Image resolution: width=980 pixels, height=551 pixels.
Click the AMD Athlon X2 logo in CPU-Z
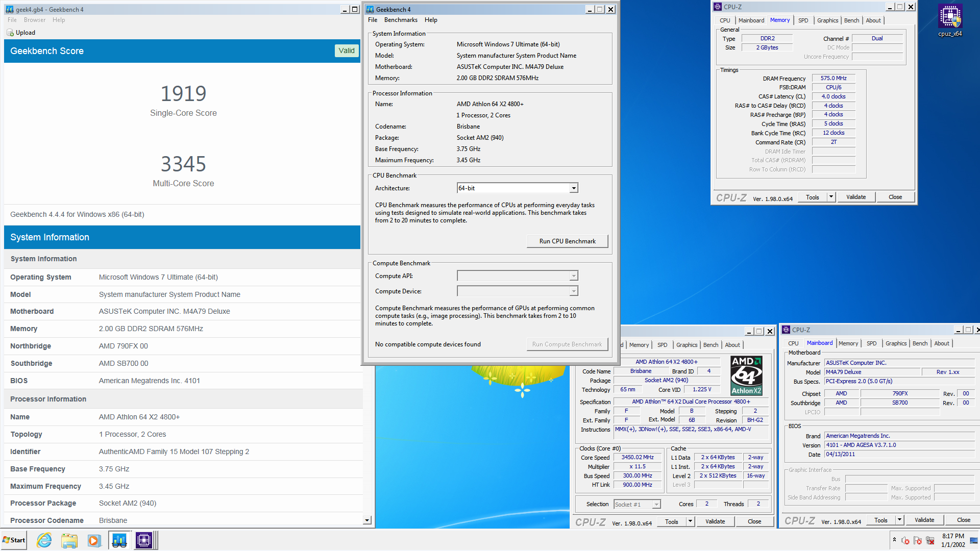coord(746,376)
